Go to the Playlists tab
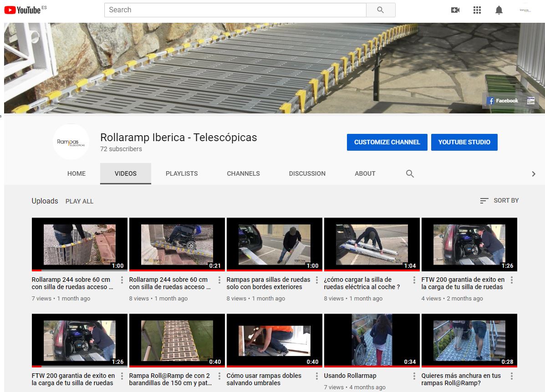 [x=182, y=173]
